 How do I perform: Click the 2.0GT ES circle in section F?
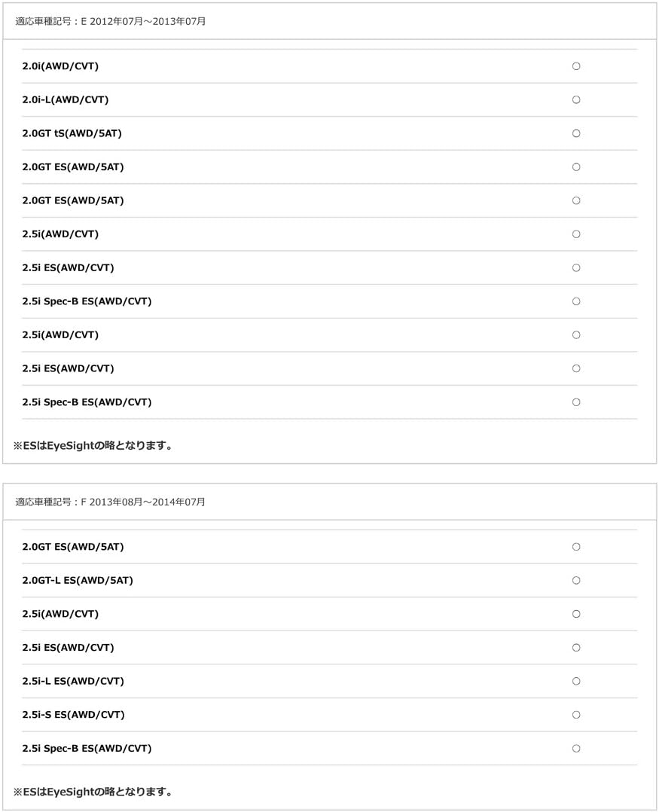tap(576, 547)
